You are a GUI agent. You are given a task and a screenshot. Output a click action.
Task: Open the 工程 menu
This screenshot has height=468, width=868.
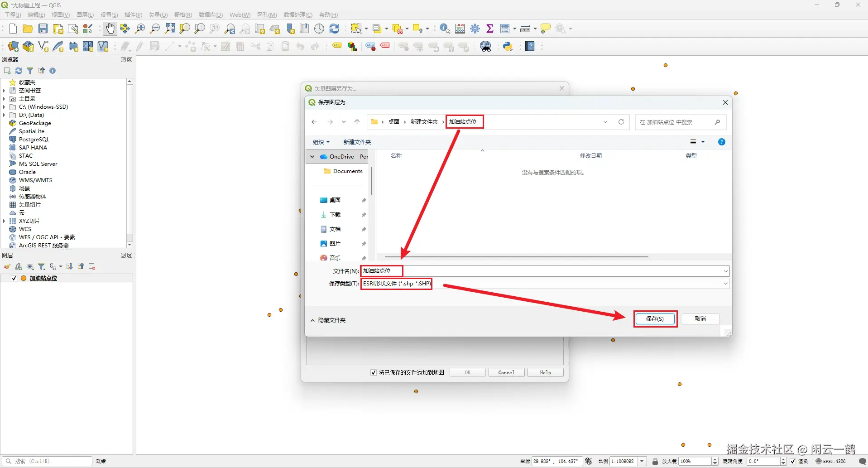click(x=13, y=15)
